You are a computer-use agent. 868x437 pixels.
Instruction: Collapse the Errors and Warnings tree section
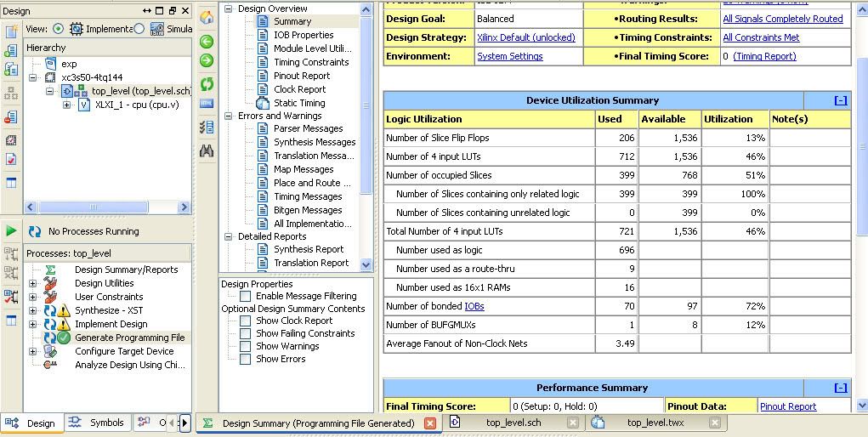(229, 116)
